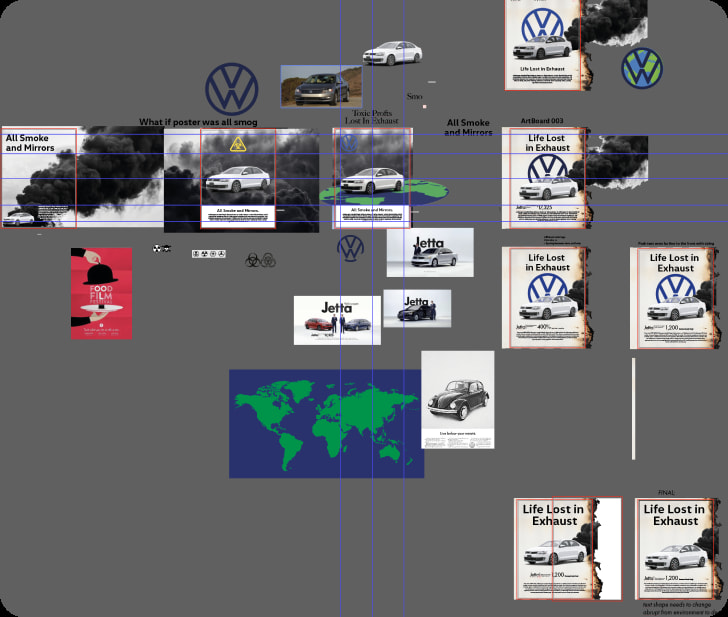This screenshot has width=728, height=617.
Task: Select the Jetta ad with black car
Action: click(x=417, y=309)
